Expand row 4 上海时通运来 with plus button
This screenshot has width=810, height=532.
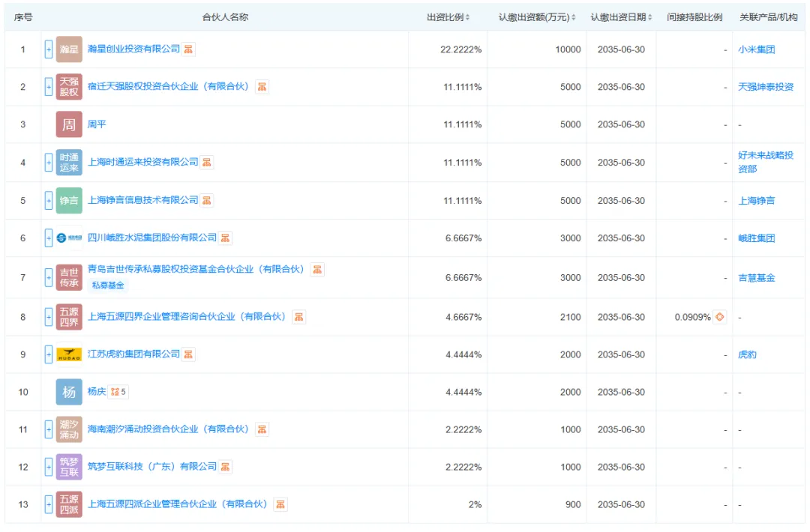(x=49, y=163)
